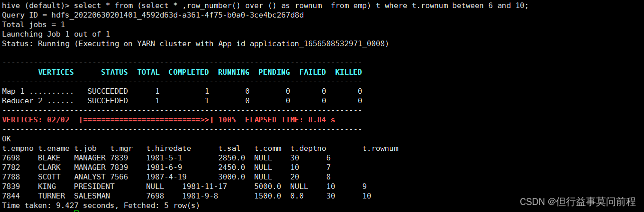Click employee name KING
Viewport: 644px width, 212px height.
(47, 186)
